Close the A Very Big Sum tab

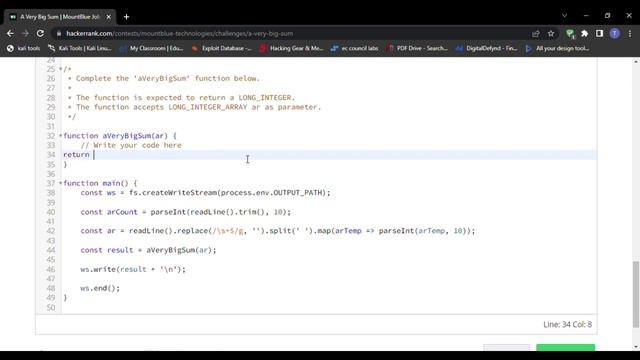click(109, 17)
